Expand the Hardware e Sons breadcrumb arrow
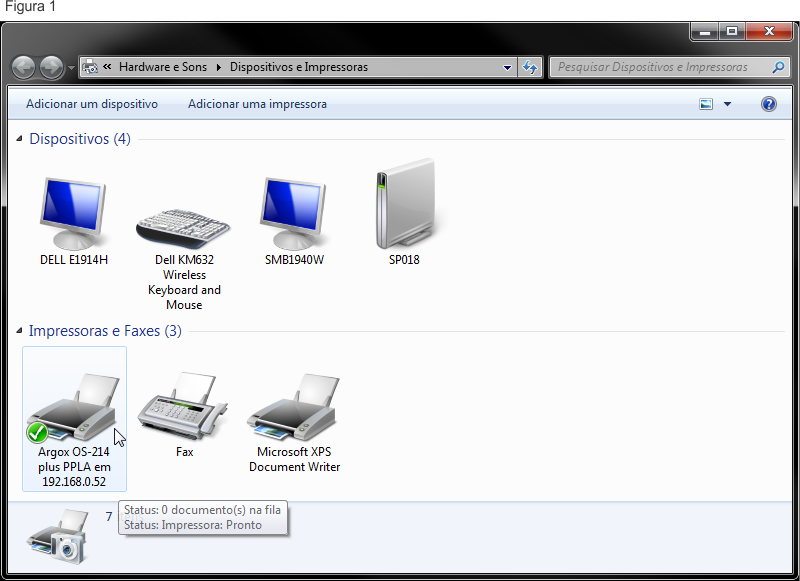Viewport: 800px width, 581px height. coord(218,67)
